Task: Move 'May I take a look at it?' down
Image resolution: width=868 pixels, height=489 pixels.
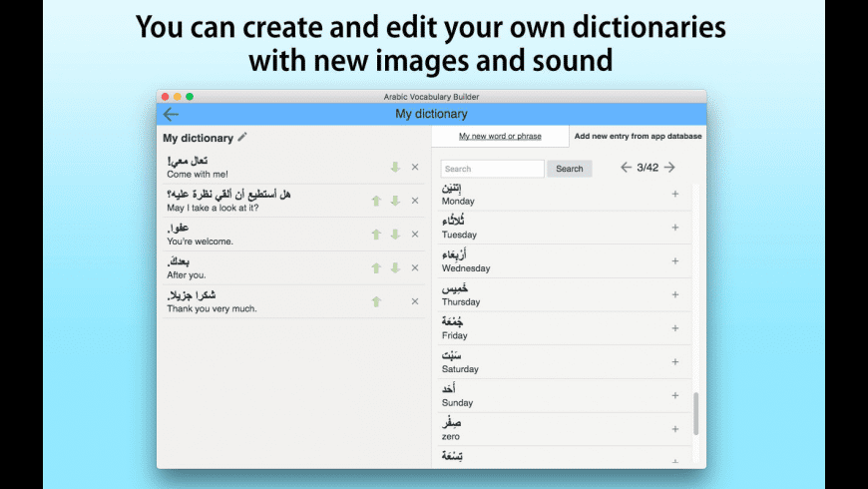Action: [x=395, y=201]
